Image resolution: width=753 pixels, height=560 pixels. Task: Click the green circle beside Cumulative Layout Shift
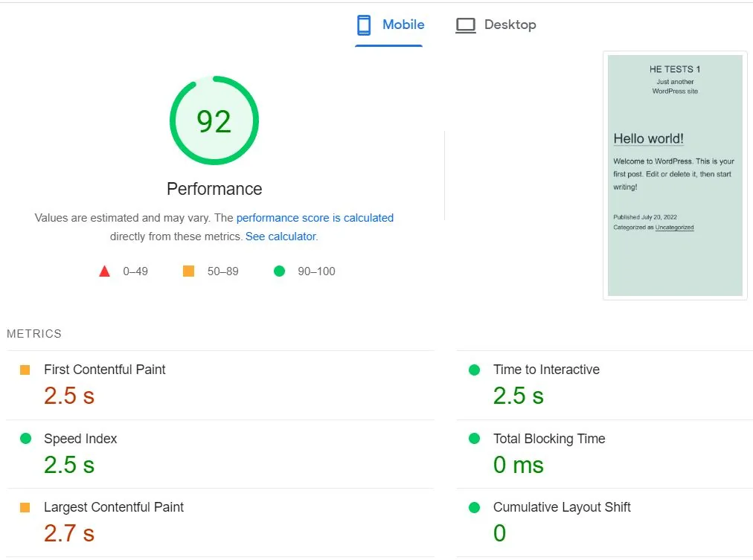click(474, 507)
